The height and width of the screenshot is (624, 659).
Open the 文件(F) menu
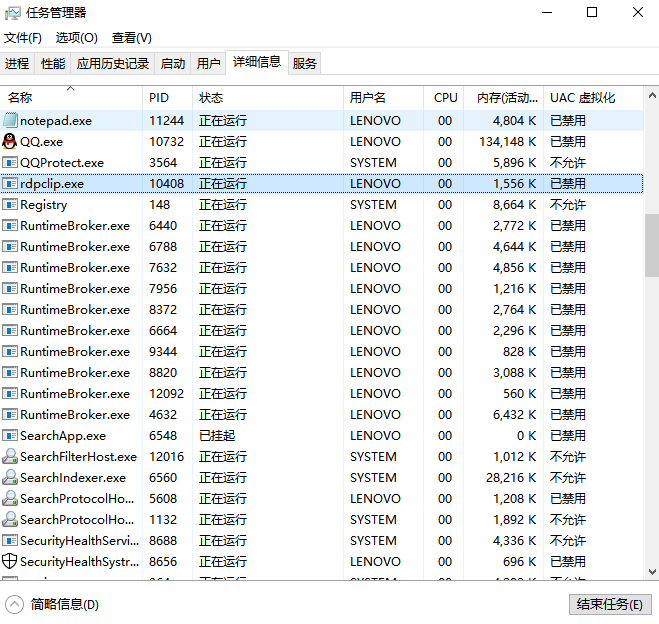pyautogui.click(x=23, y=38)
